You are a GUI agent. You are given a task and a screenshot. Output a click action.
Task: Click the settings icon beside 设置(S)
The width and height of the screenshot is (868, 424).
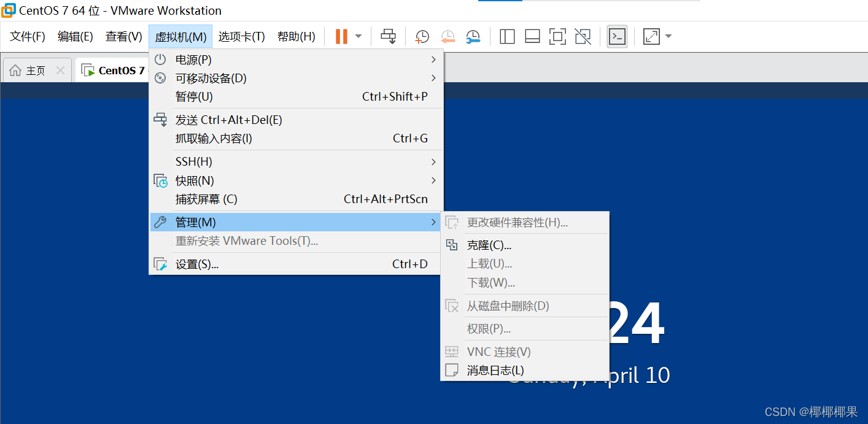(x=160, y=264)
